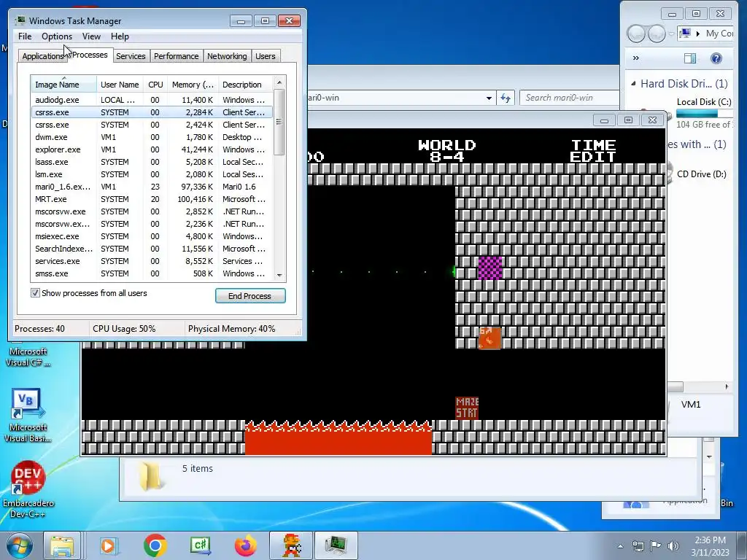Click the Action Center flag tray icon
Screen dimensions: 747x560
click(656, 545)
